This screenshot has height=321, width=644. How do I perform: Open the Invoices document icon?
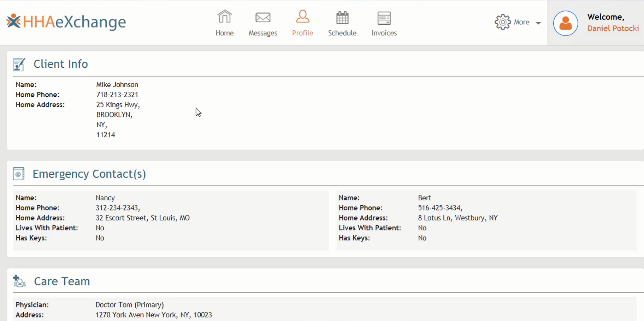click(x=384, y=18)
